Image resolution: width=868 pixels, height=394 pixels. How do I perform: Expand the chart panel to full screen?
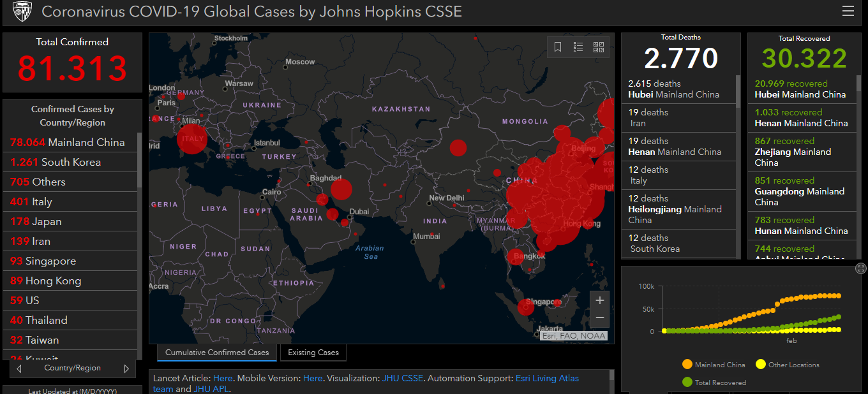click(861, 268)
